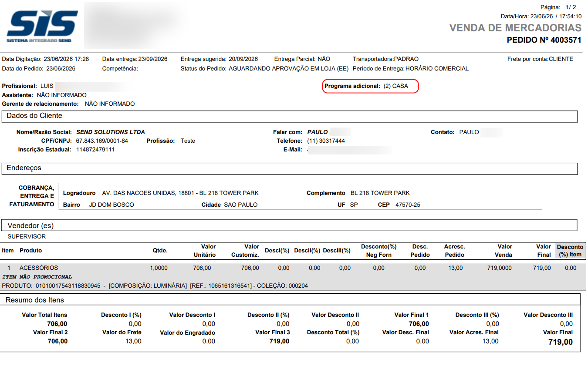Click the shaded Desconto (%) item header
This screenshot has height=366, width=588.
[570, 251]
